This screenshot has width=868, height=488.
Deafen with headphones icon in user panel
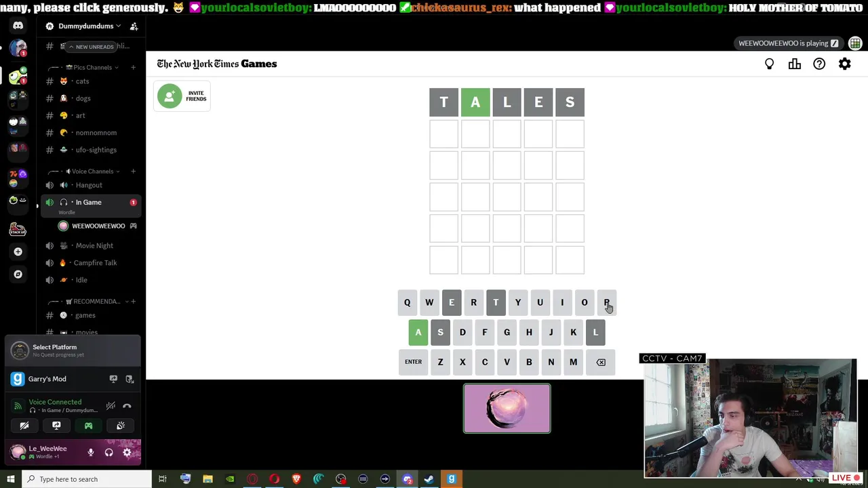point(108,452)
